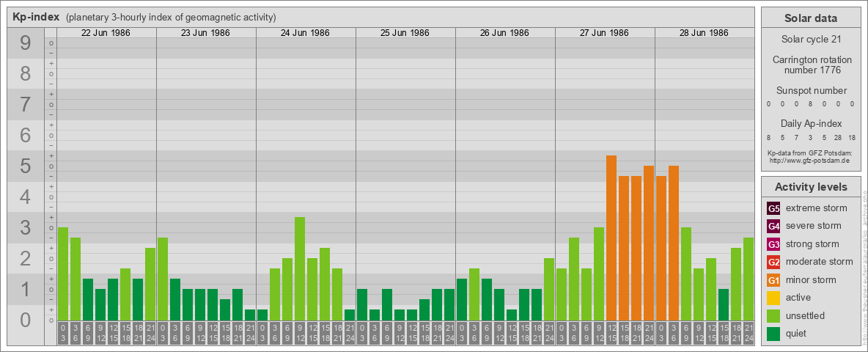Click the extreme storm legend label
This screenshot has width=868, height=352.
coord(817,208)
